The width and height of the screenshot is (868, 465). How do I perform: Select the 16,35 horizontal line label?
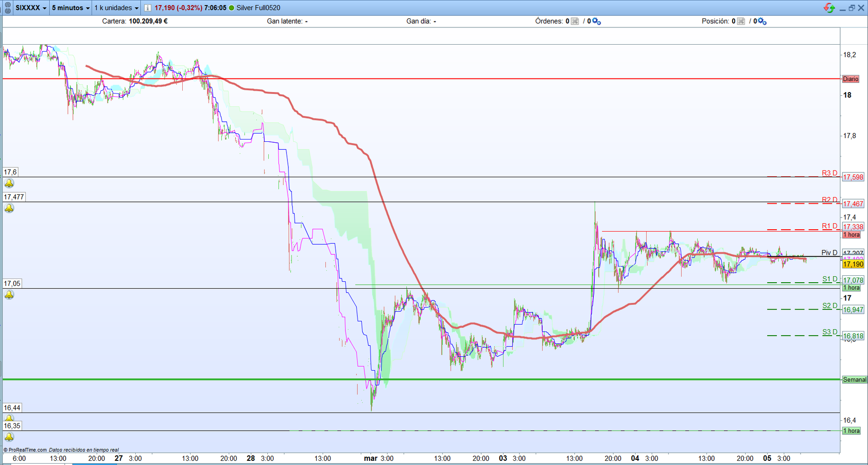click(x=12, y=426)
